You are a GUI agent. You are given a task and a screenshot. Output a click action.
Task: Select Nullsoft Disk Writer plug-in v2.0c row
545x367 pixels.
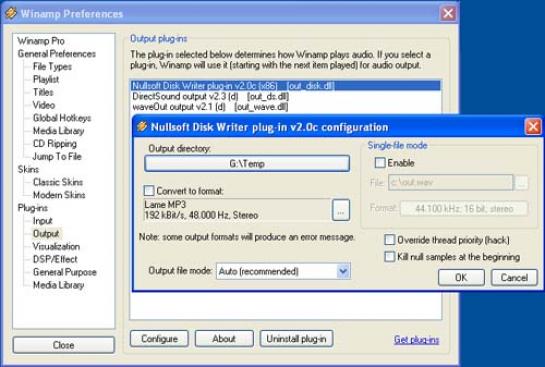click(285, 85)
